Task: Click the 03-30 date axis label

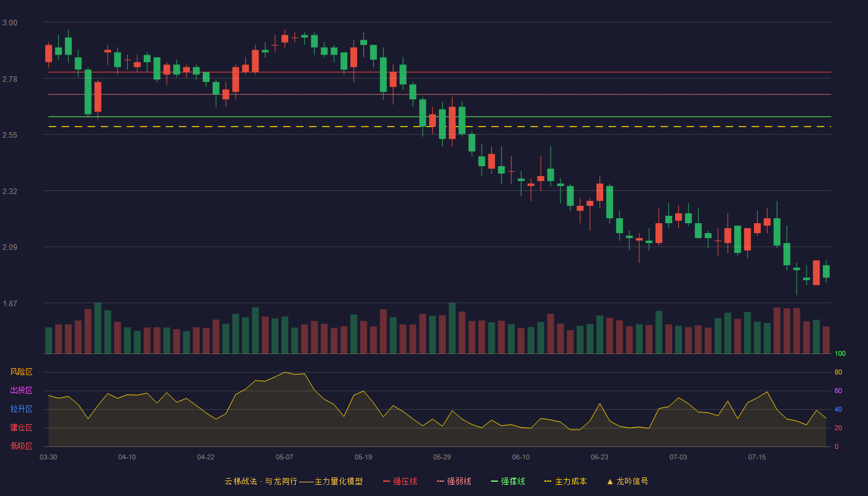Action: [x=48, y=457]
